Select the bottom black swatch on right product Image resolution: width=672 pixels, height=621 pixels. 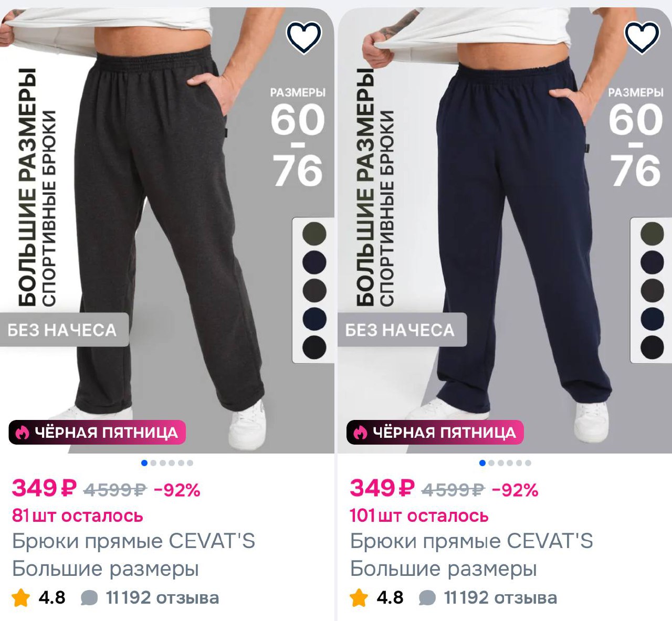(653, 347)
